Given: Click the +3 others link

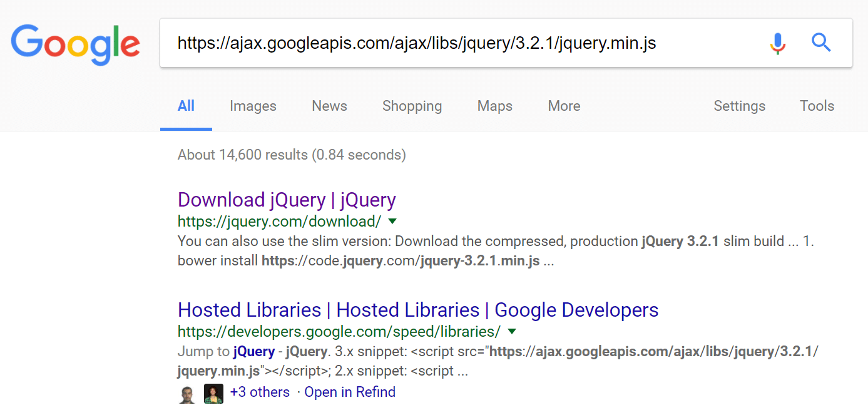Looking at the screenshot, I should [260, 391].
